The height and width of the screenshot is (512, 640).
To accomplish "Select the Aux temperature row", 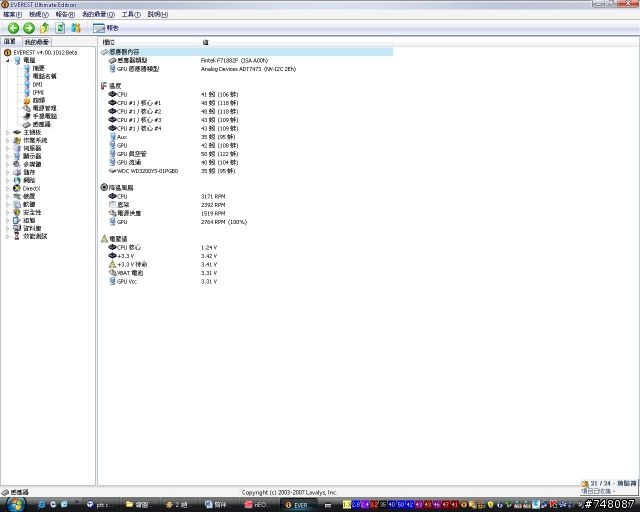I will point(246,137).
